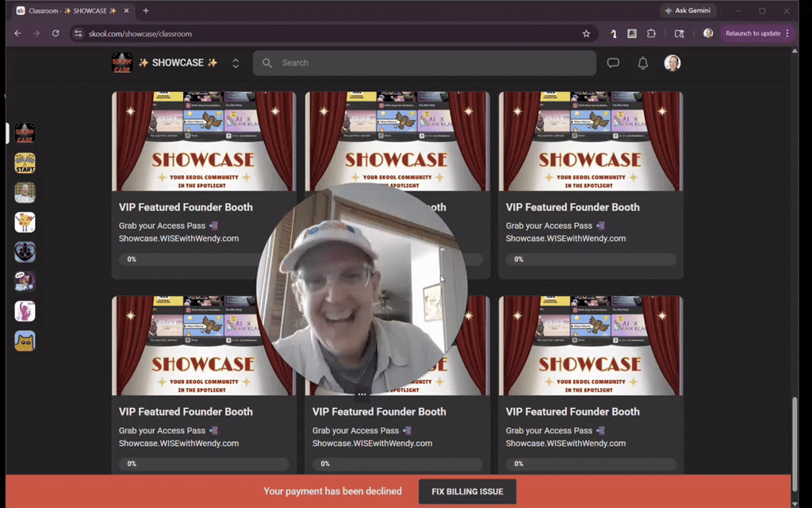Viewport: 812px width, 508px height.
Task: Open the three-dot handle under webcam bubble
Action: tap(362, 394)
